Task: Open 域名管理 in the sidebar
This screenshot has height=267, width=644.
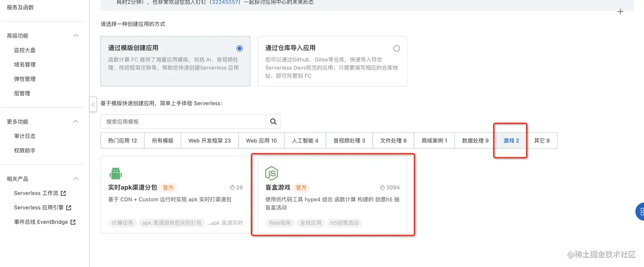Action: pyautogui.click(x=25, y=65)
